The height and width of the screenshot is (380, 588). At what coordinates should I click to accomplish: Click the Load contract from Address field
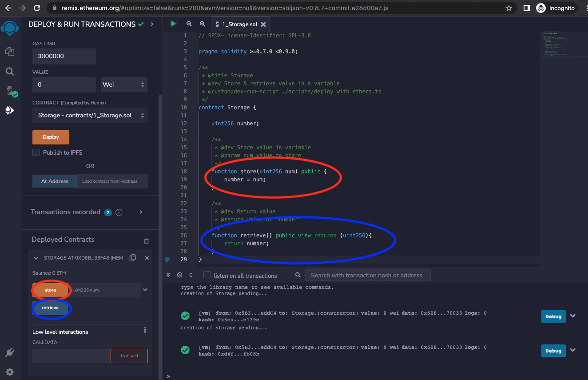112,181
